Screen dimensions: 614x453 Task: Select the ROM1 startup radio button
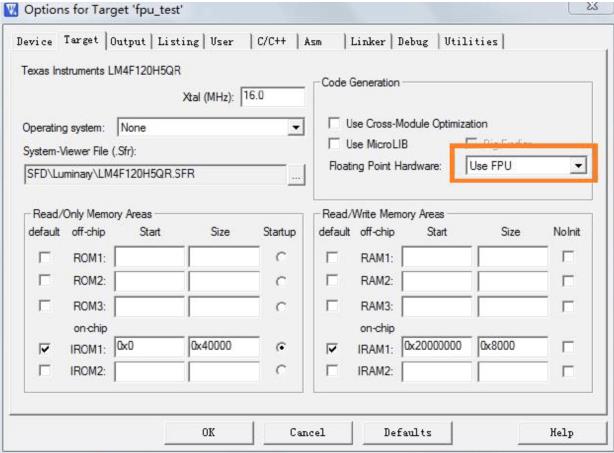coord(281,258)
